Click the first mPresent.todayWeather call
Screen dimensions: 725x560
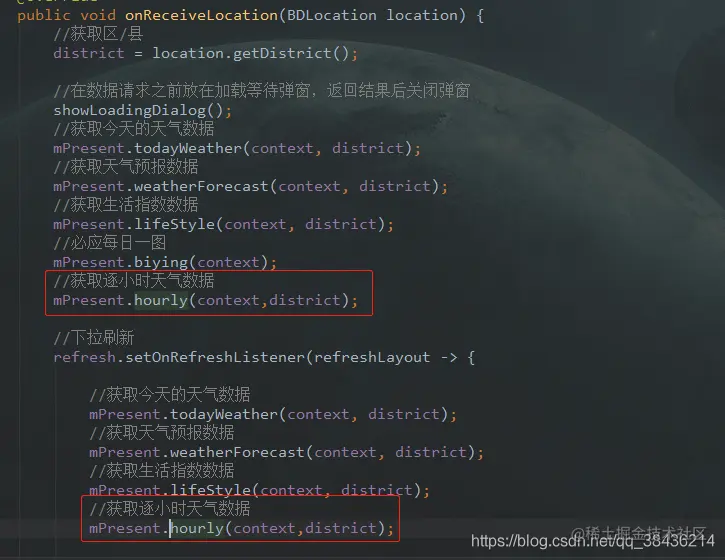(237, 148)
